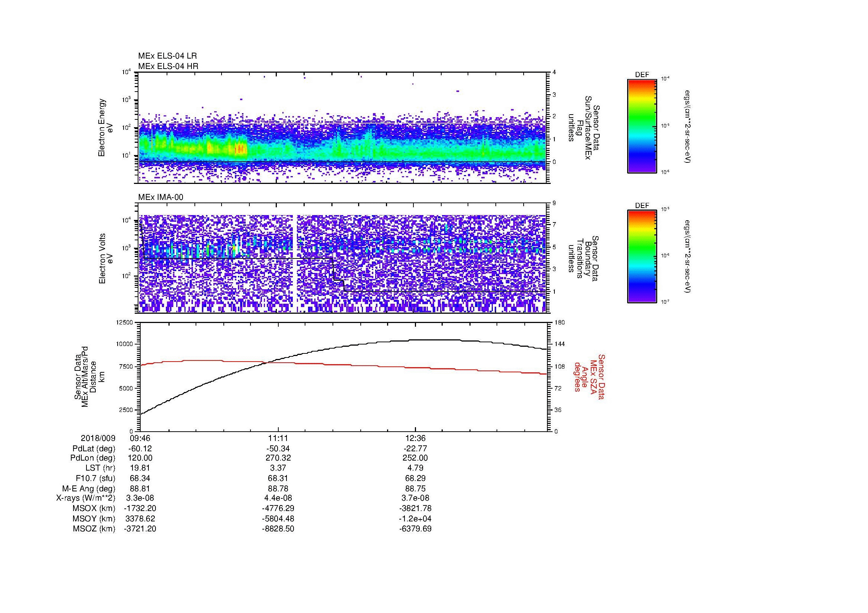Click the ELS DEF color bar
The height and width of the screenshot is (613, 868).
(642, 126)
